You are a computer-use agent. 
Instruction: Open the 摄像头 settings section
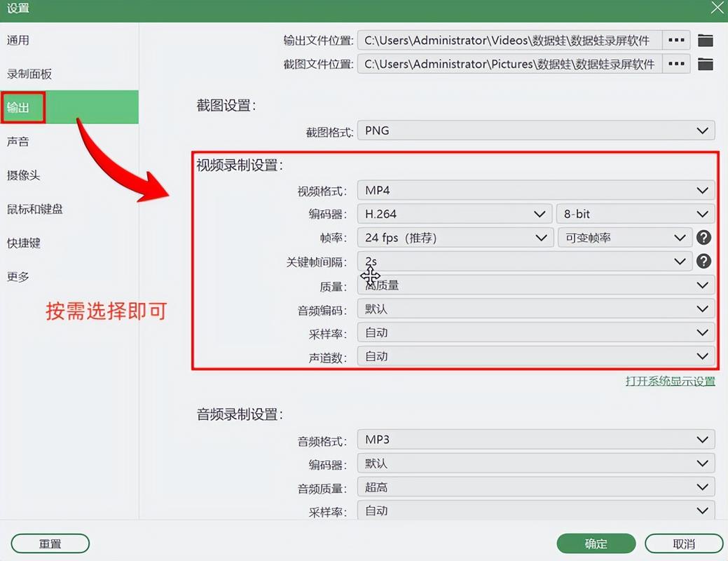[25, 175]
